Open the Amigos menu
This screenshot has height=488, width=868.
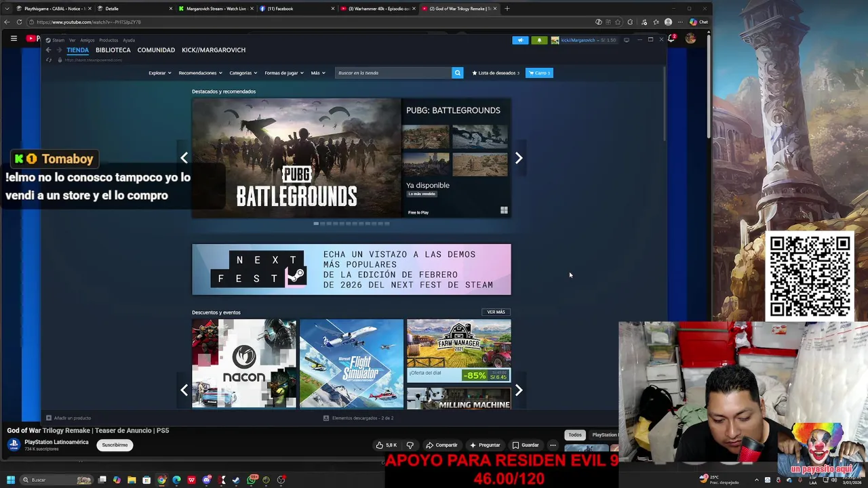pyautogui.click(x=87, y=40)
